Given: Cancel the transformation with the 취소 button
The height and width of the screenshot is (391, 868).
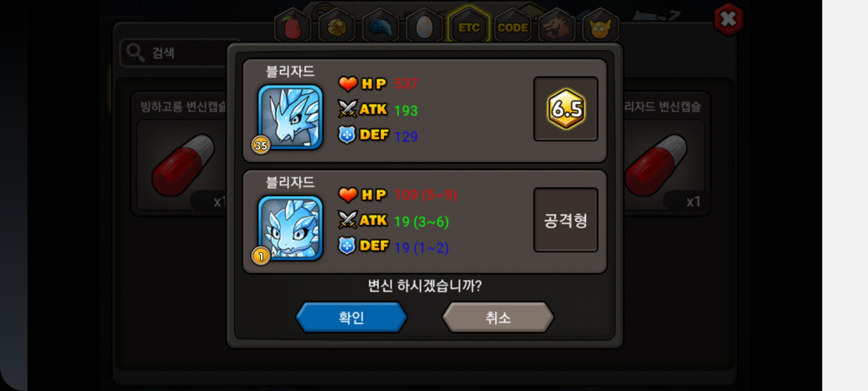Looking at the screenshot, I should pyautogui.click(x=498, y=317).
